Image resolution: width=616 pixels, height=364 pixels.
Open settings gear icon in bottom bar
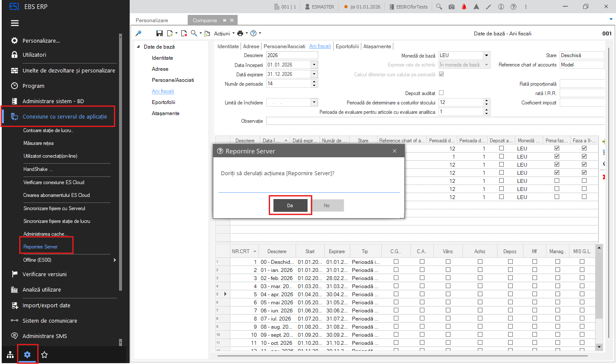pos(27,355)
